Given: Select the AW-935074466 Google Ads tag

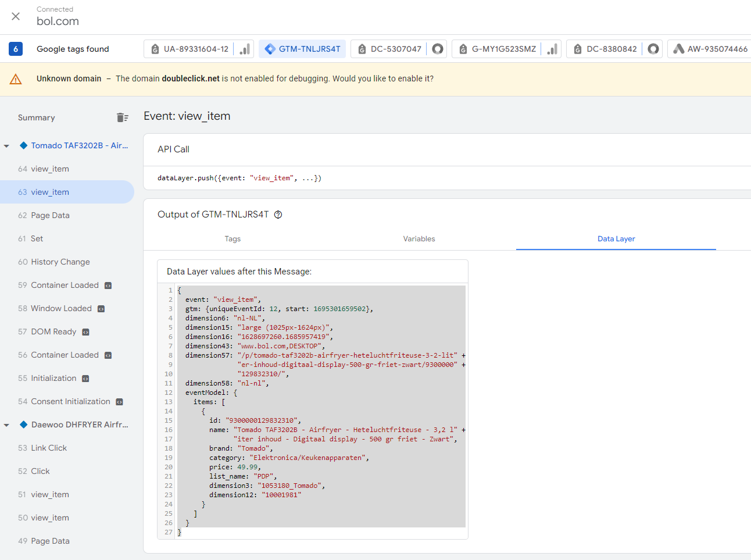Looking at the screenshot, I should pyautogui.click(x=710, y=49).
